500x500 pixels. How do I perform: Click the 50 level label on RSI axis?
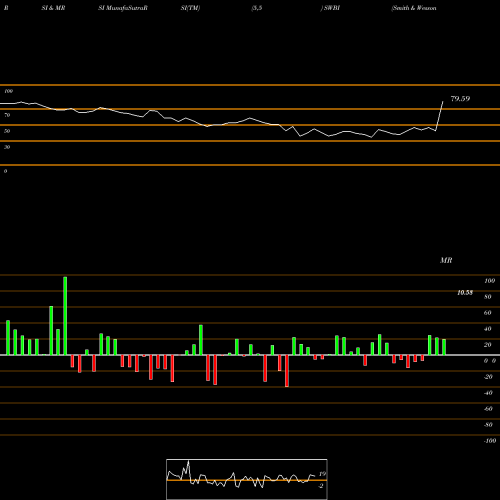[7, 131]
